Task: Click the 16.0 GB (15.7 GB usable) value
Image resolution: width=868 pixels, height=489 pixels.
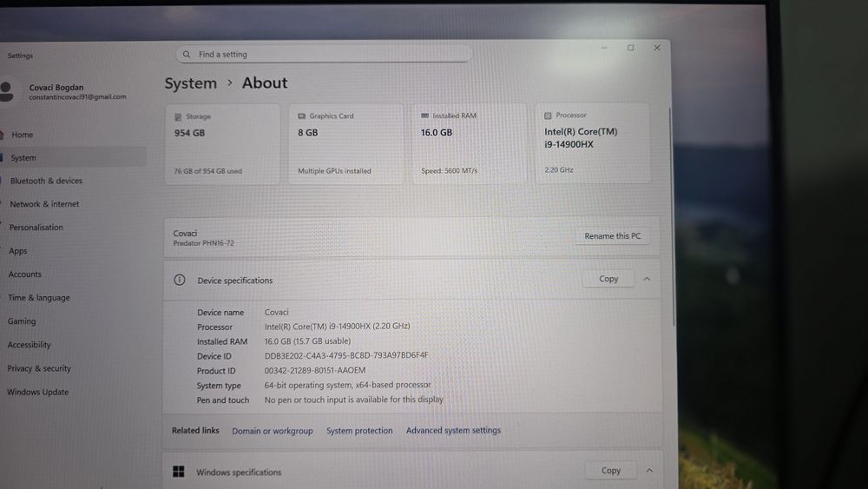Action: (x=307, y=341)
